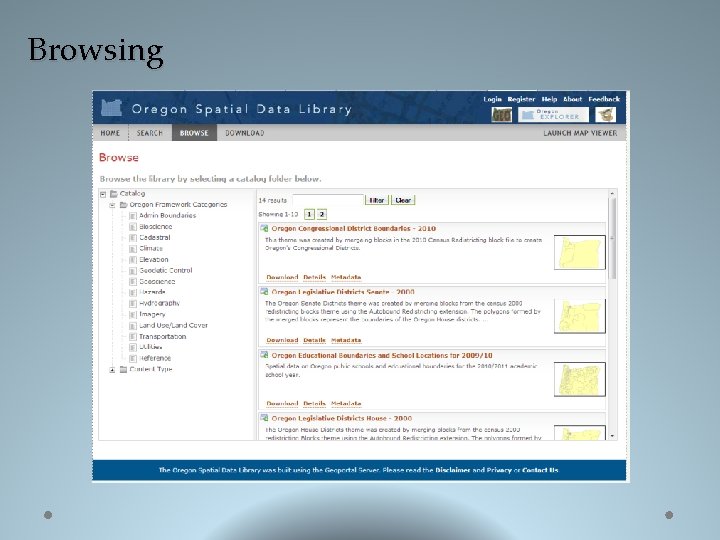Viewport: 720px width, 540px height.
Task: Open Oregon Legislative Districts Senate title
Action: [343, 292]
